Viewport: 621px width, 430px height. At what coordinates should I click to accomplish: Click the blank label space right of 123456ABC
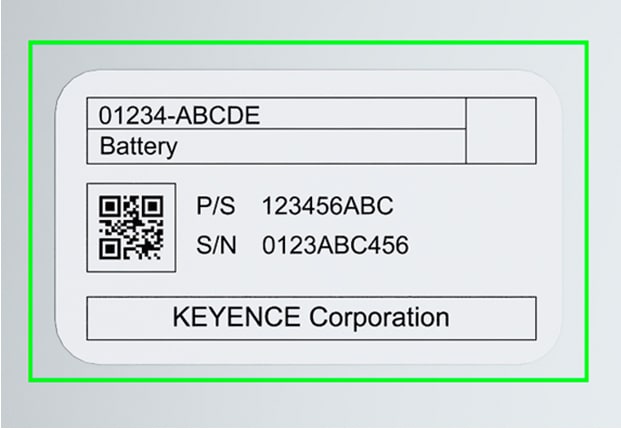pos(470,207)
